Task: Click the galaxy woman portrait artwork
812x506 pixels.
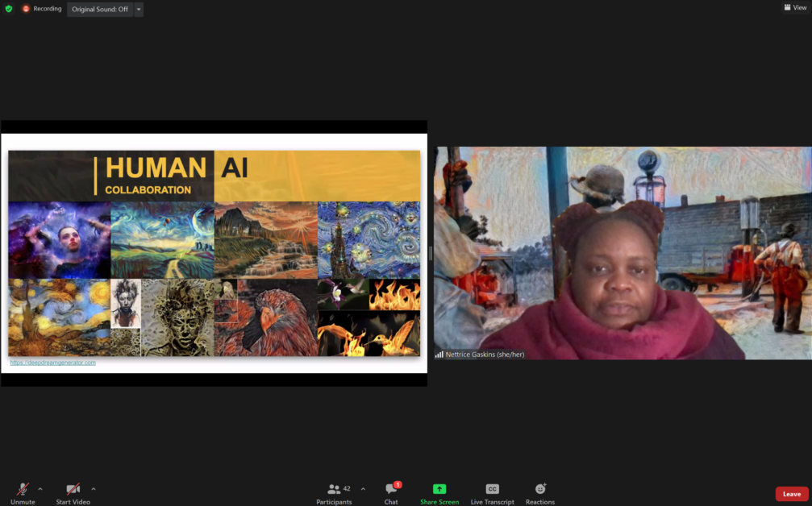Action: (x=60, y=240)
